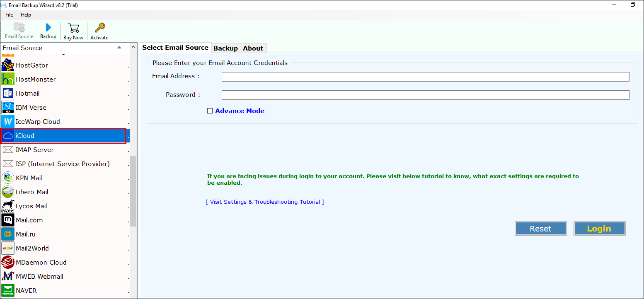This screenshot has width=644, height=299.
Task: Select KPN Mail text in list
Action: [29, 178]
